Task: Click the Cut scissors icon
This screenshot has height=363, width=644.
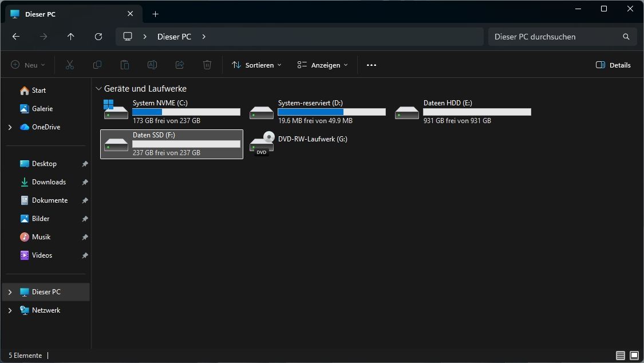Action: coord(70,65)
